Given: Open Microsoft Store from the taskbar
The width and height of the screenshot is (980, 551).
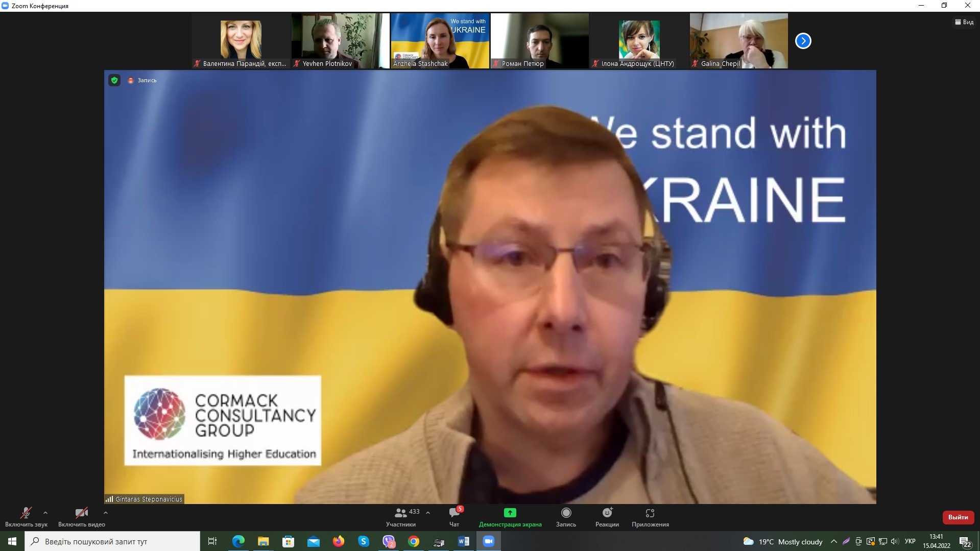Looking at the screenshot, I should pyautogui.click(x=289, y=541).
